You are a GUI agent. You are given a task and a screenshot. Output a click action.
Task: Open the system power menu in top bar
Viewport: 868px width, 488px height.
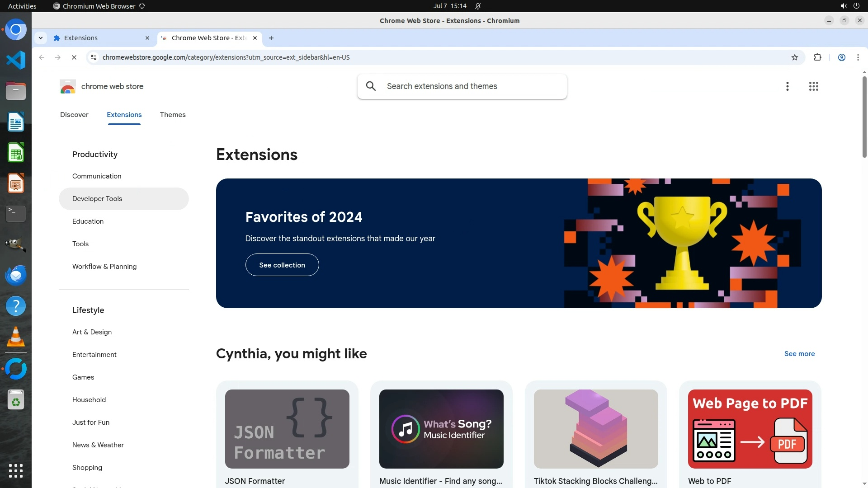856,6
